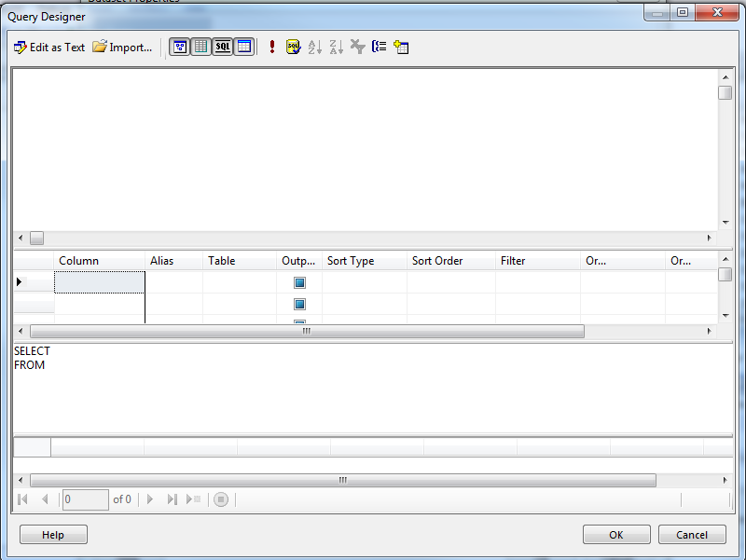Screen dimensions: 746x560
Task: Click the Use Group By icon
Action: click(x=380, y=47)
